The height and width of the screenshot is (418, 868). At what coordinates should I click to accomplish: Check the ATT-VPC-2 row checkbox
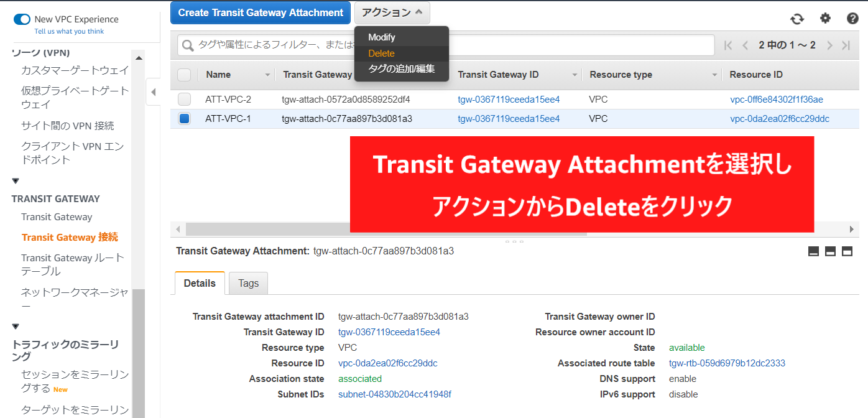[x=184, y=100]
